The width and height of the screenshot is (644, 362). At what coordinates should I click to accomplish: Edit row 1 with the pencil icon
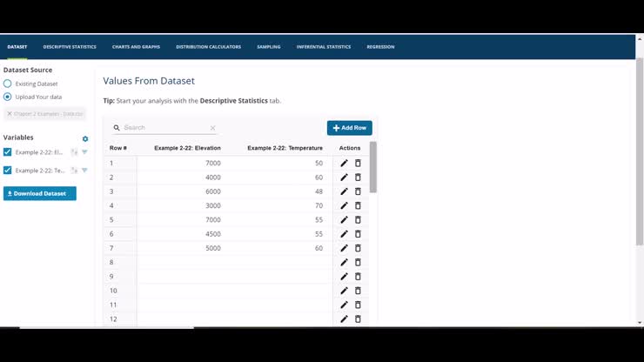tap(344, 163)
